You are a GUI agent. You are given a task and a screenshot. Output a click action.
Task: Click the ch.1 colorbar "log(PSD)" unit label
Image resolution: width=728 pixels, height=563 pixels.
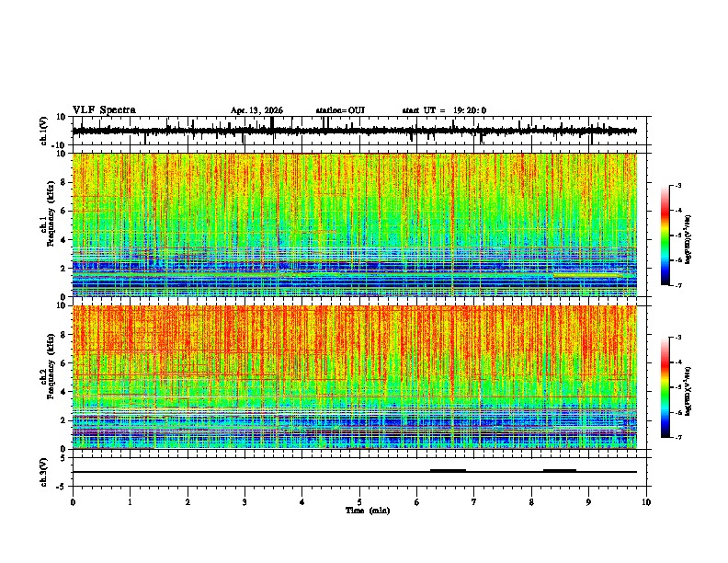[x=688, y=240]
